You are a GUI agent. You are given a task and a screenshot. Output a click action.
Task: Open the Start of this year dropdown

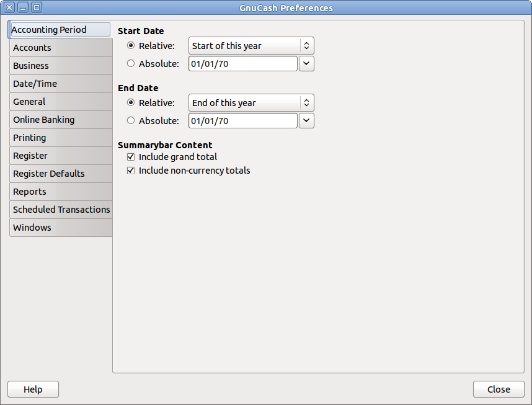251,46
